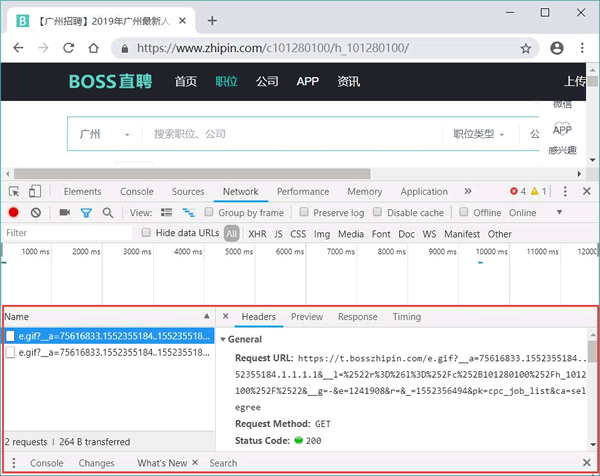This screenshot has height=476, width=600.
Task: Switch to the Sources tab
Action: pos(188,191)
